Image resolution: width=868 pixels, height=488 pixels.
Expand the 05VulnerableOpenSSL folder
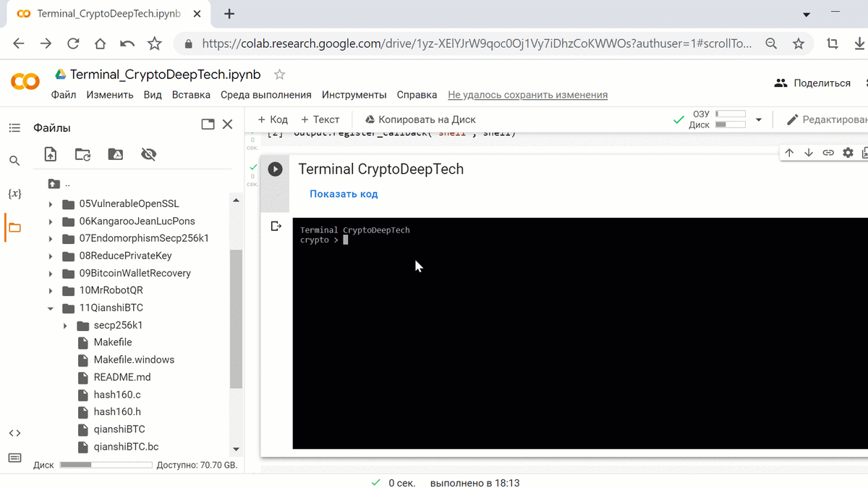click(50, 203)
